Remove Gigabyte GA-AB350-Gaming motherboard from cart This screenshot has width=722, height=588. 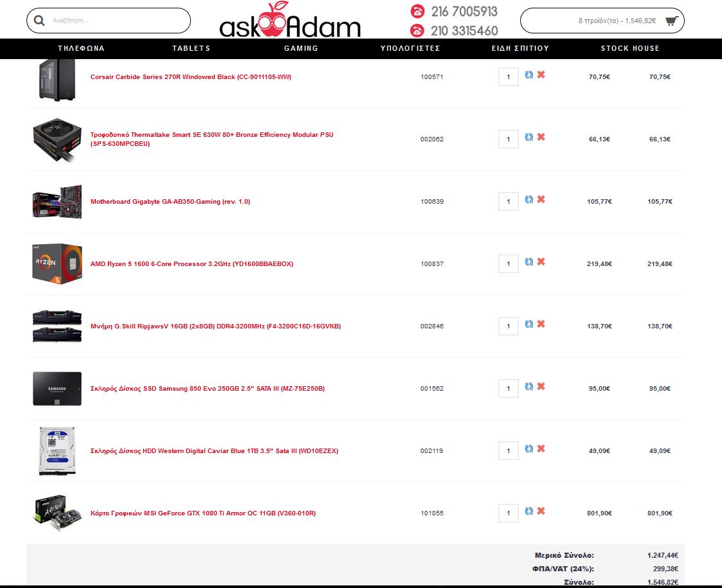(541, 199)
